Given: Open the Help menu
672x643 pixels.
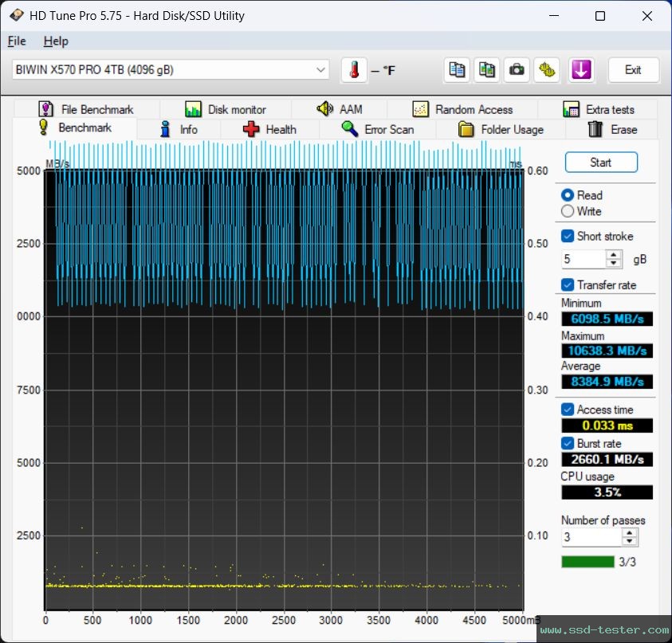Looking at the screenshot, I should point(56,41).
